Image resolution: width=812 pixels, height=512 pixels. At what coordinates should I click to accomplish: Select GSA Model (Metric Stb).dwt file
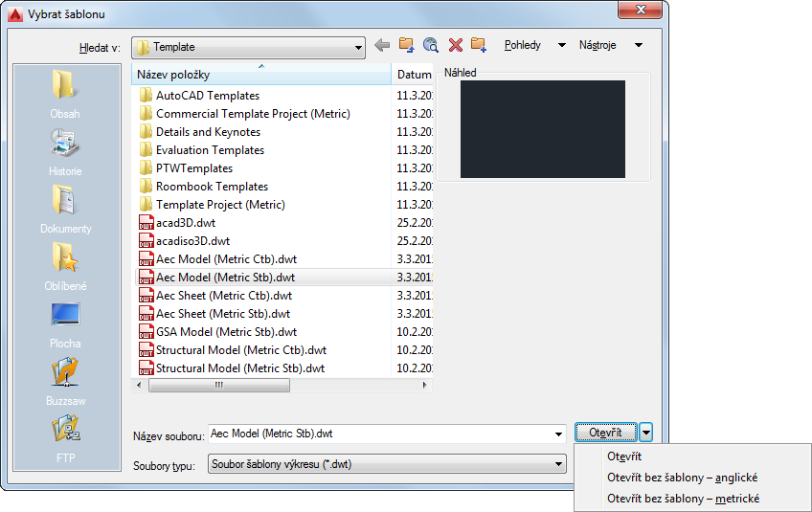(x=218, y=331)
